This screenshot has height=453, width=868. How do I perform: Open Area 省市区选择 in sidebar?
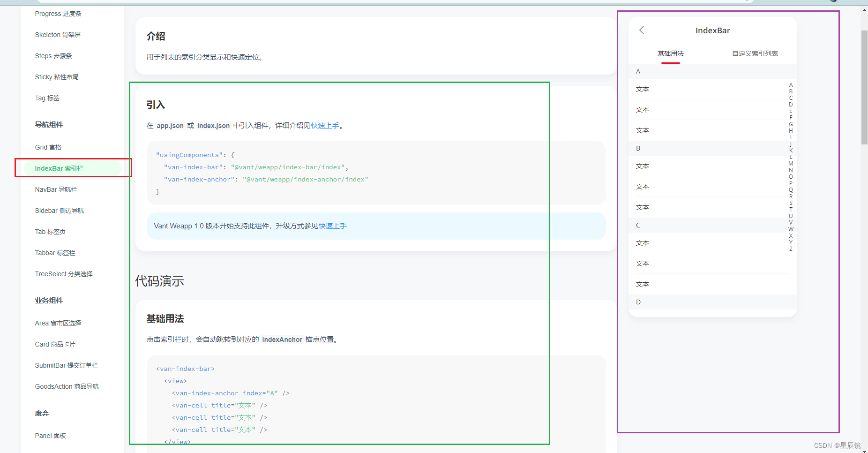tap(58, 323)
